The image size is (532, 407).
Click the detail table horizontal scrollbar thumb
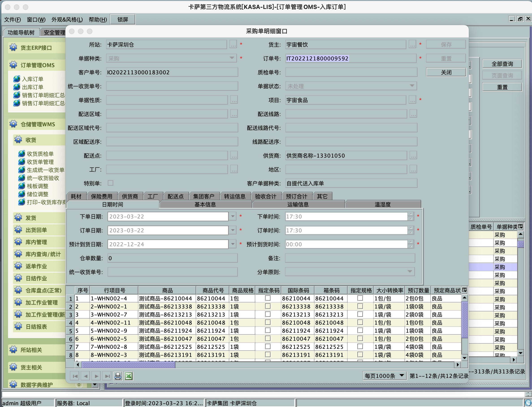[128, 365]
